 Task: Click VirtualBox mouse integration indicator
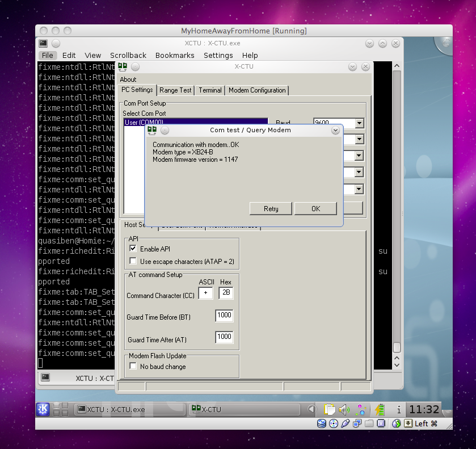pyautogui.click(x=396, y=423)
